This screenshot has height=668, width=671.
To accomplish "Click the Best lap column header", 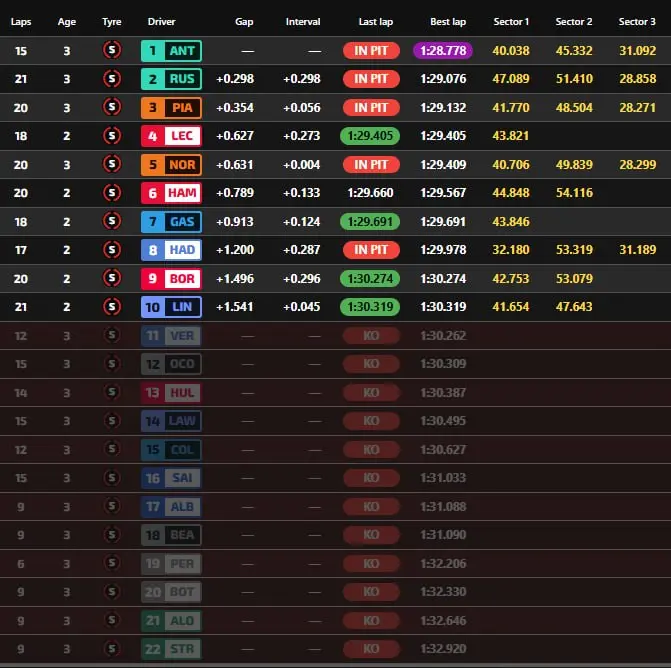I will pos(448,21).
